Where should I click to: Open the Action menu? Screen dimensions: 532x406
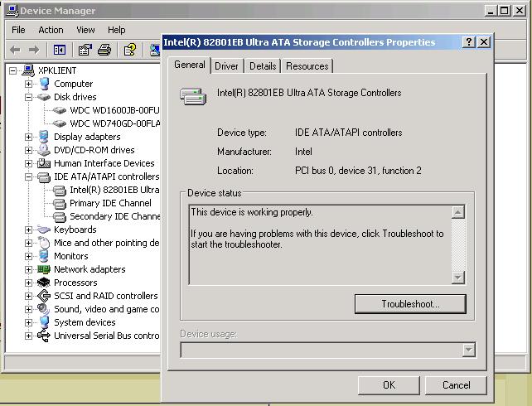[x=51, y=30]
